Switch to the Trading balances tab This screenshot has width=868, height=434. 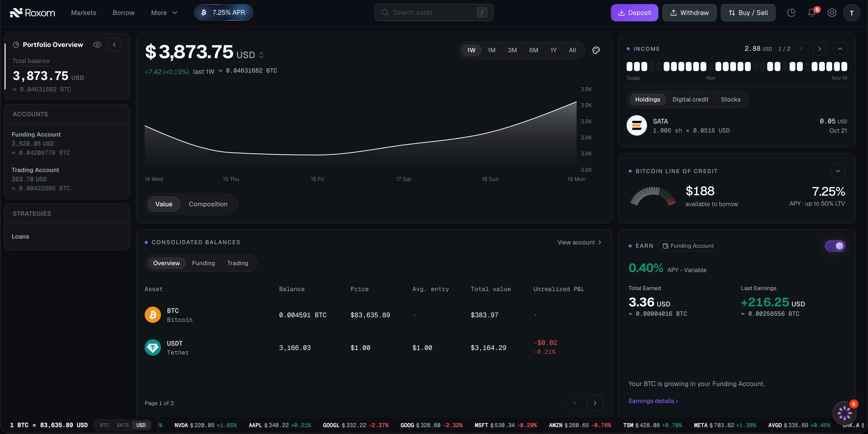tap(238, 263)
